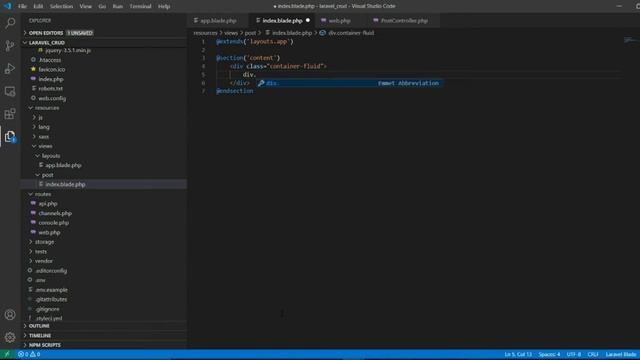
Task: Open console.php in routes folder
Action: click(x=53, y=223)
